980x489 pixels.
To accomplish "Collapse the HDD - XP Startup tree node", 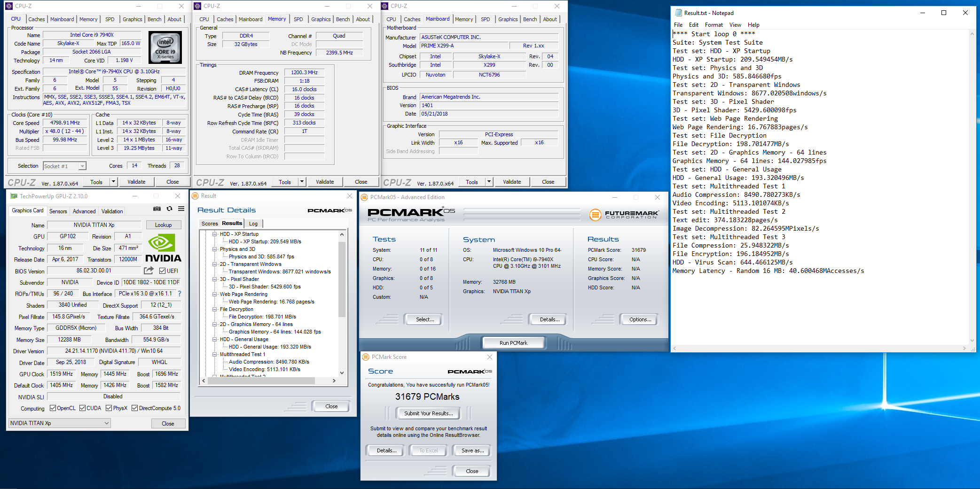I will (x=215, y=234).
